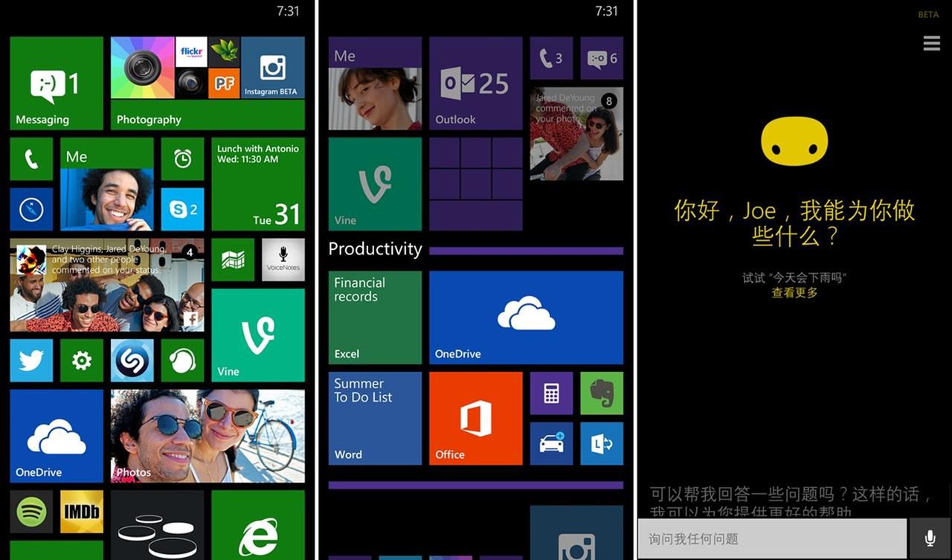Click the Cortana question input field

tap(772, 538)
